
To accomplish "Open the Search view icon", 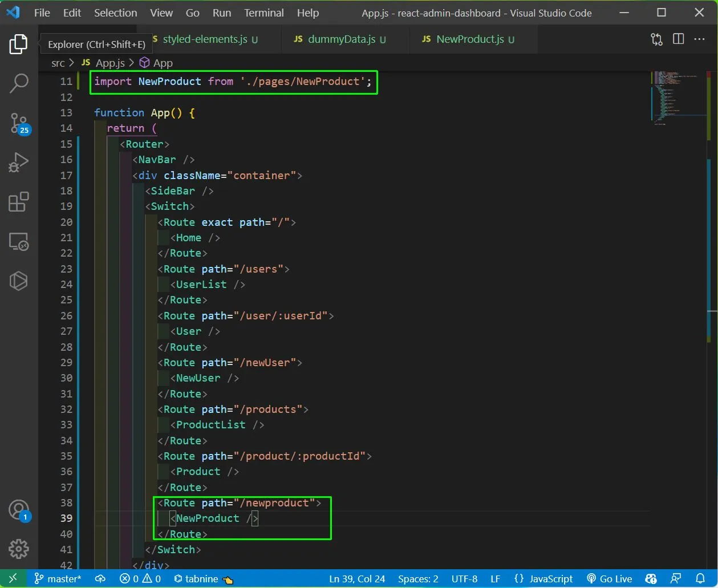I will [19, 83].
